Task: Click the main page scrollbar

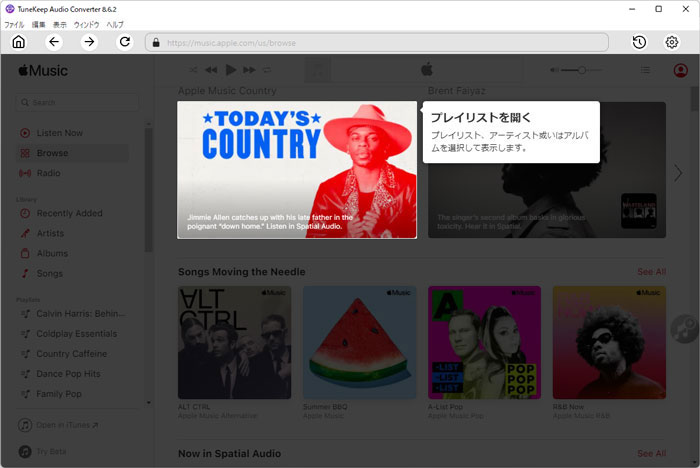Action: pyautogui.click(x=695, y=98)
